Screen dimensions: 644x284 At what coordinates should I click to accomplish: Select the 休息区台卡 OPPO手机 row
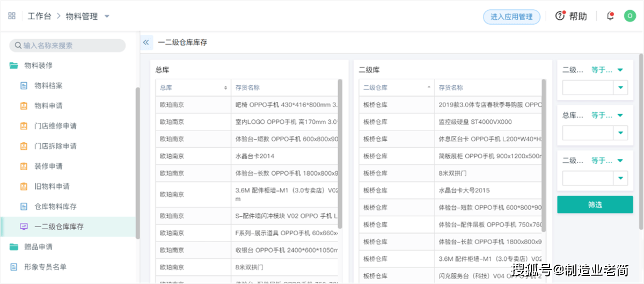[450, 139]
